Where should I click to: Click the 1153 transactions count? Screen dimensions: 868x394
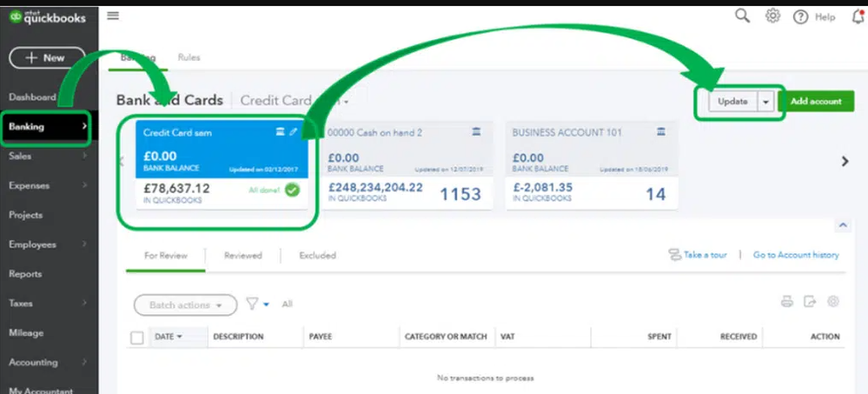[x=461, y=194]
